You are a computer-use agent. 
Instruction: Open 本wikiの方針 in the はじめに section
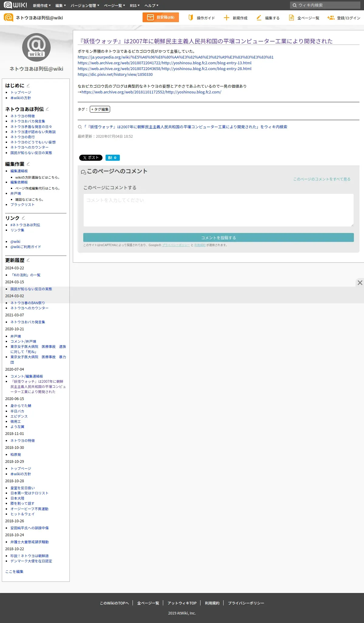[21, 98]
